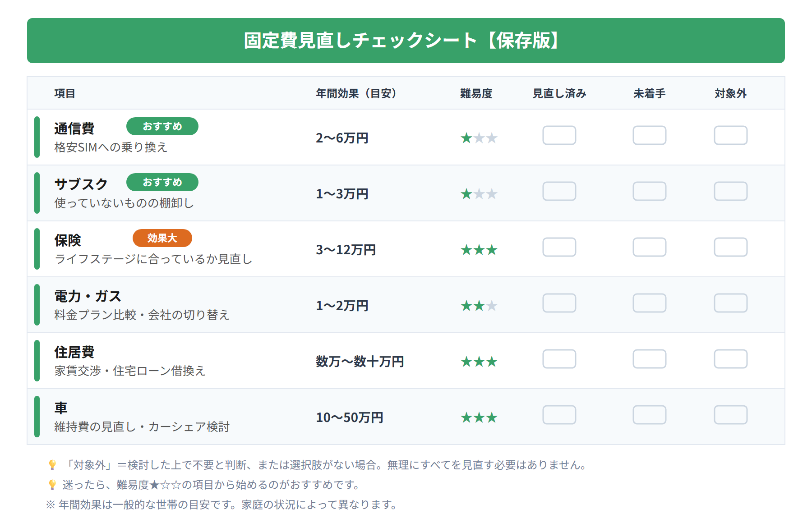
Task: Click the 電力・ガス two-star difficulty rating
Action: [x=479, y=306]
